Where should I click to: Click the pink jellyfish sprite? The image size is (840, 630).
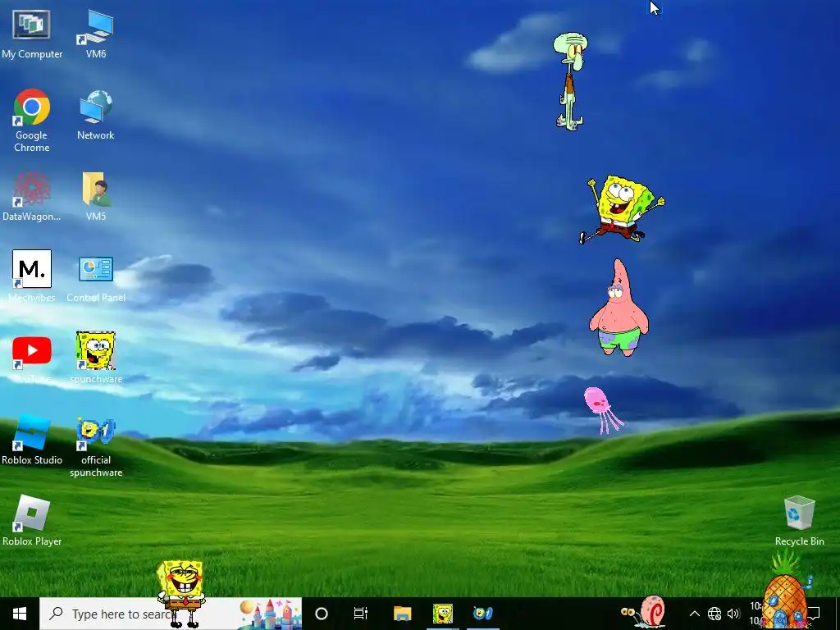[x=603, y=410]
